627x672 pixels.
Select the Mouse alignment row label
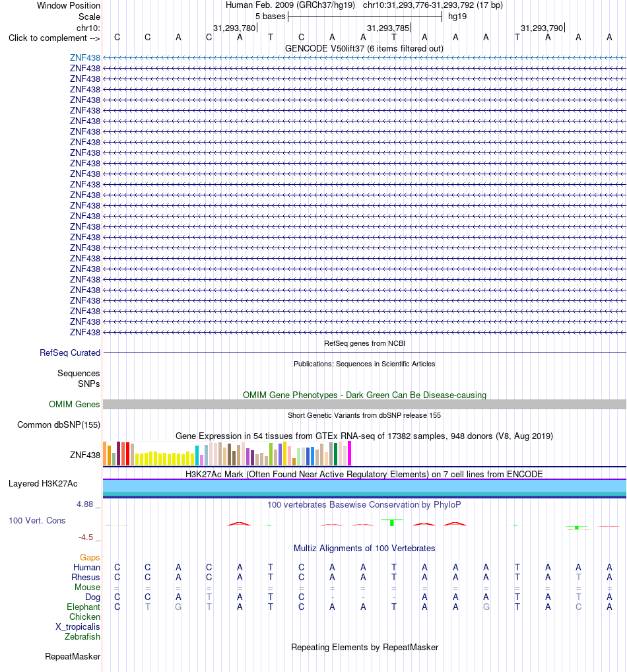(x=87, y=587)
